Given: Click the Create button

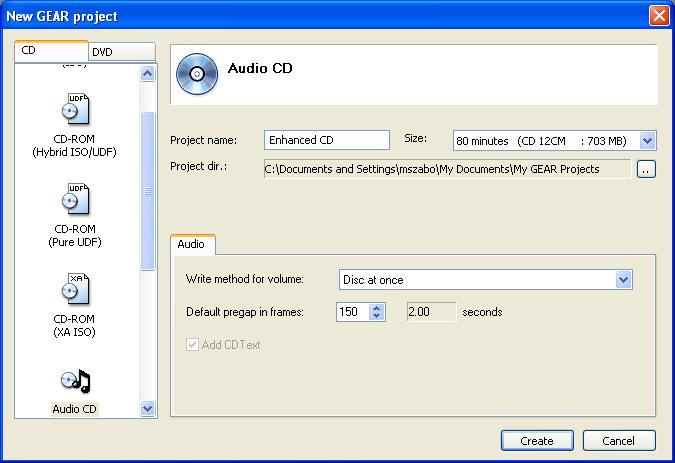Looking at the screenshot, I should pyautogui.click(x=536, y=440).
